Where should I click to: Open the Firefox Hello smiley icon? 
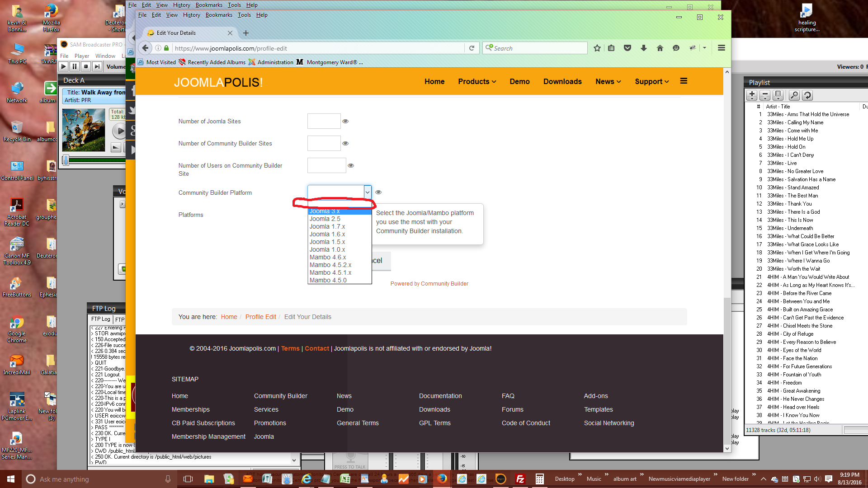(x=676, y=48)
